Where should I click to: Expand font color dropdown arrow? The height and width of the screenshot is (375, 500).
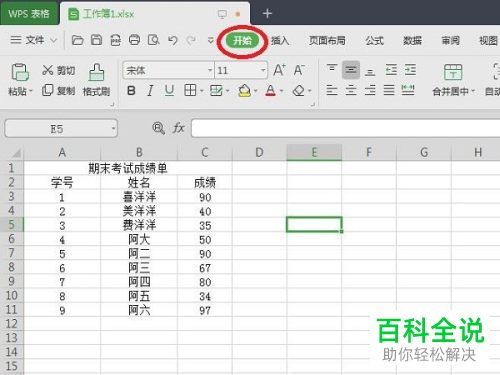click(x=282, y=91)
